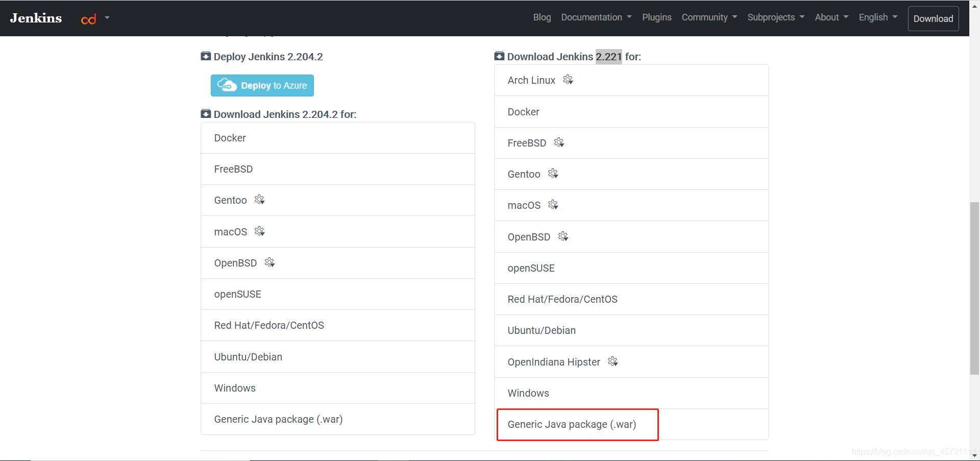Click community gear icon next to macOS 2.204.2
The height and width of the screenshot is (461, 980).
259,231
